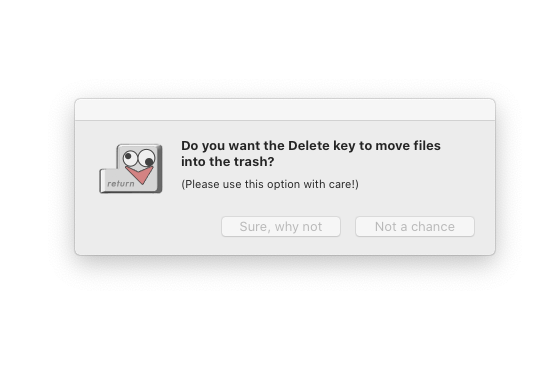Click the "Please use this option with care!" text

click(x=270, y=184)
